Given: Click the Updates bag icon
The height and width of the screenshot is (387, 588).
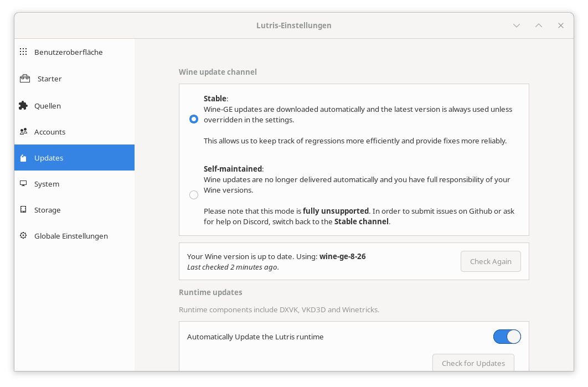Looking at the screenshot, I should click(x=23, y=158).
